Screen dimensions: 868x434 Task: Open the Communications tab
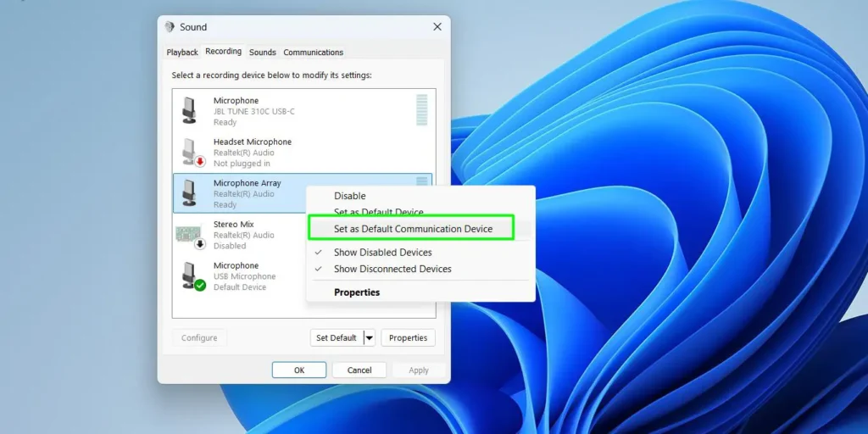tap(314, 52)
